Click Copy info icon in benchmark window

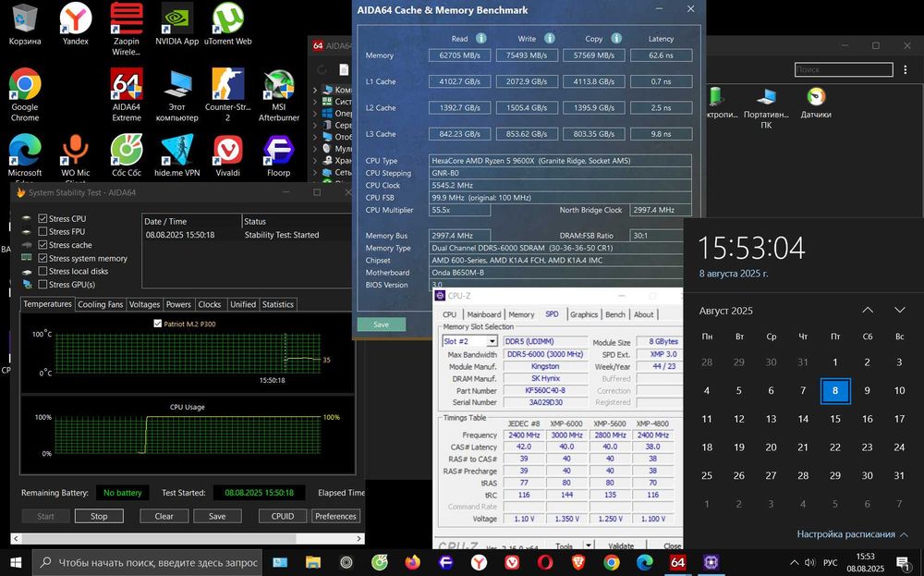616,38
